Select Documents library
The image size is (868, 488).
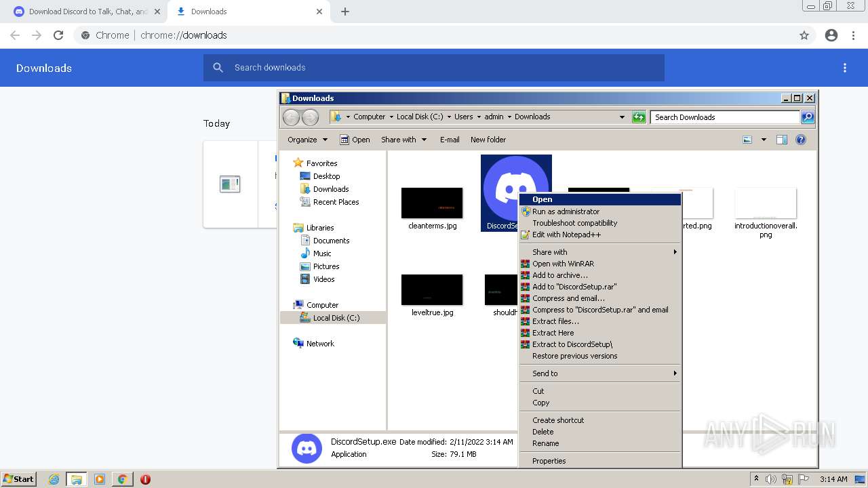[331, 241]
